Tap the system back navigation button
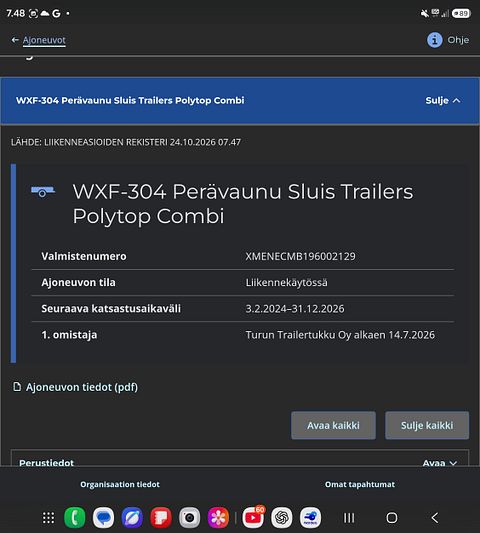 [435, 518]
